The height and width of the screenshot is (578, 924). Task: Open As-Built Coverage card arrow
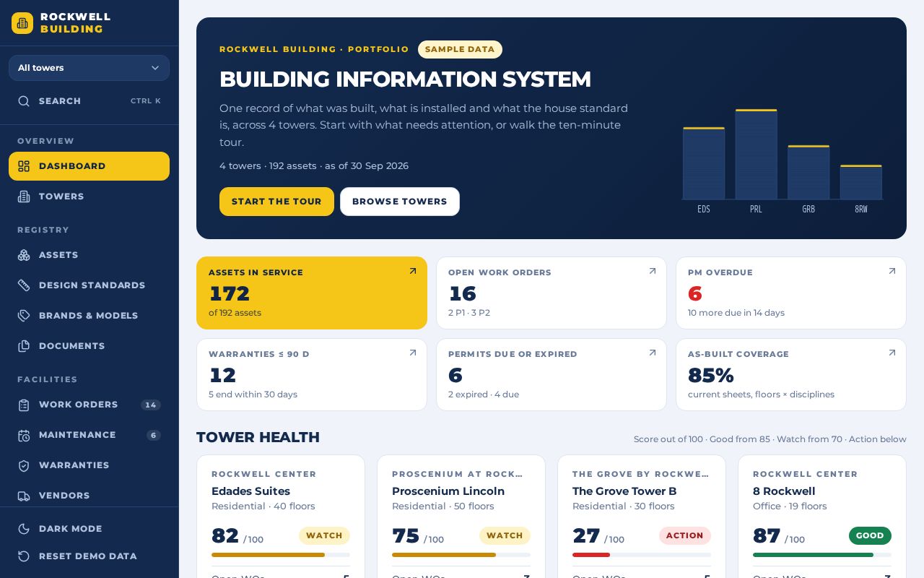[892, 353]
